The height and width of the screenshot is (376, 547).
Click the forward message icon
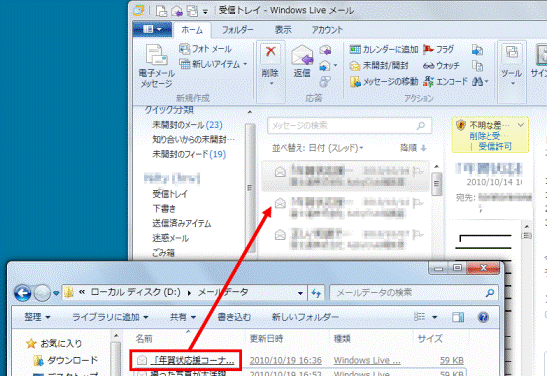324,66
